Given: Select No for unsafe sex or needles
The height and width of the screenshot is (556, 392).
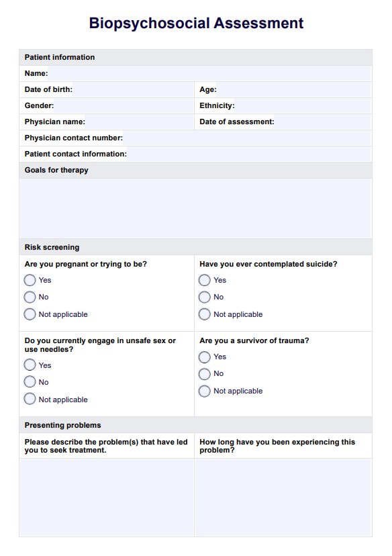Looking at the screenshot, I should [30, 382].
